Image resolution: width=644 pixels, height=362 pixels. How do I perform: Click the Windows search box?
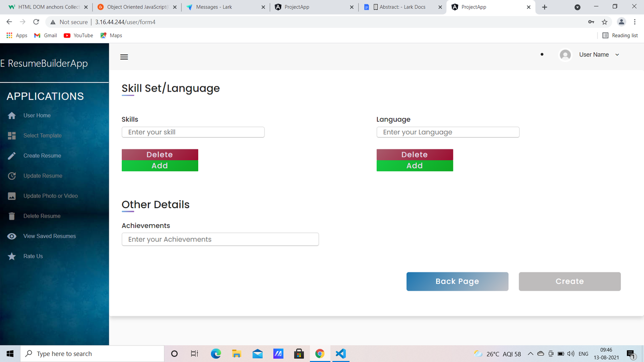(x=92, y=354)
